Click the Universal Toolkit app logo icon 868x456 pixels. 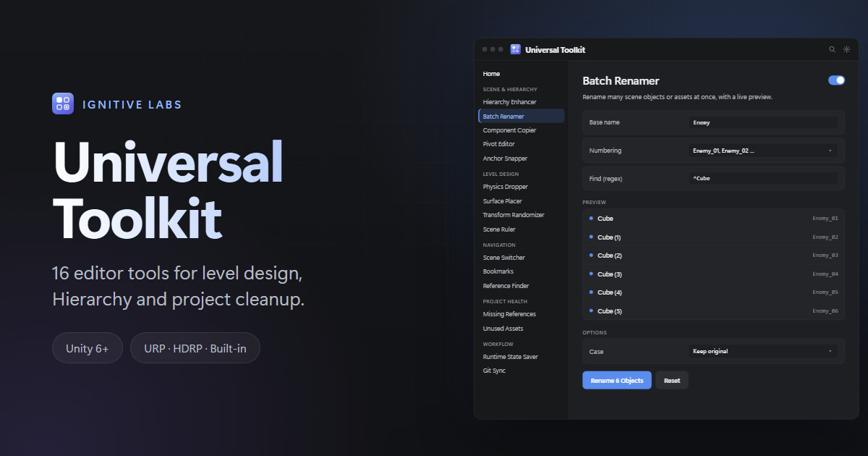(515, 49)
